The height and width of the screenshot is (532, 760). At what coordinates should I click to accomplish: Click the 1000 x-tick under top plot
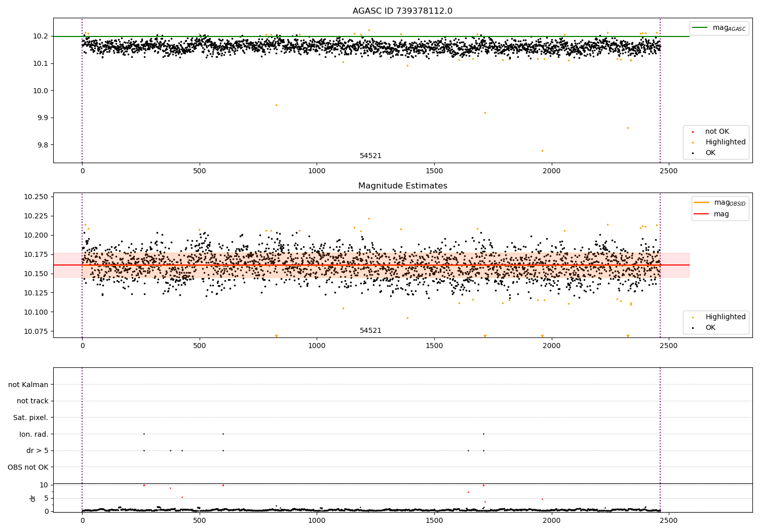point(317,171)
